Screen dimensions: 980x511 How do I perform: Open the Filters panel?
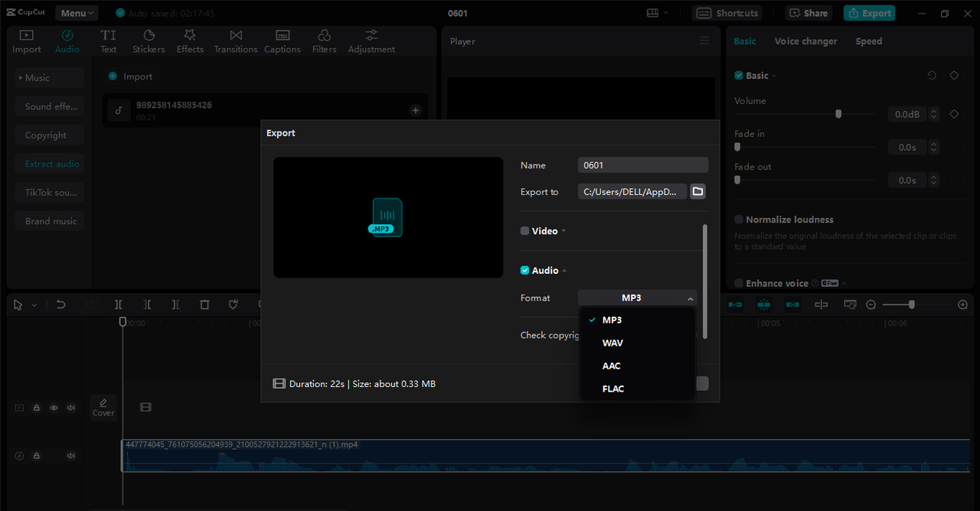(324, 41)
